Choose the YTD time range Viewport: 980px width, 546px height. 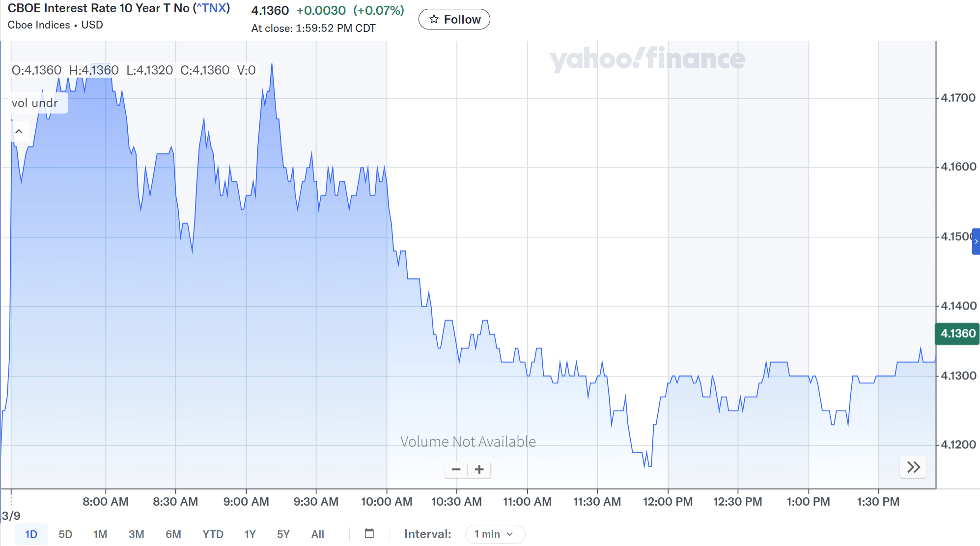(213, 534)
